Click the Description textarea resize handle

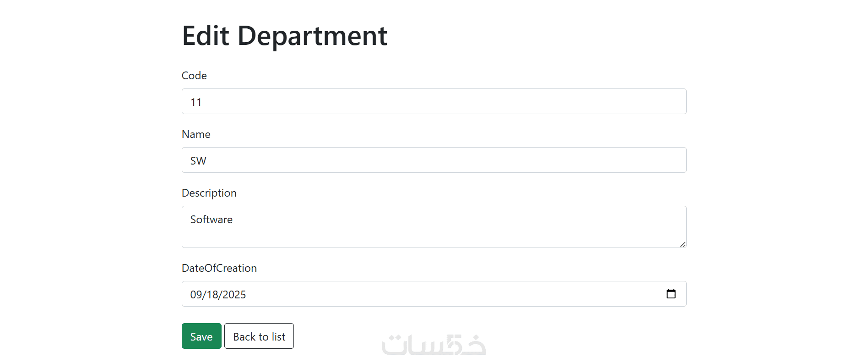click(x=683, y=244)
